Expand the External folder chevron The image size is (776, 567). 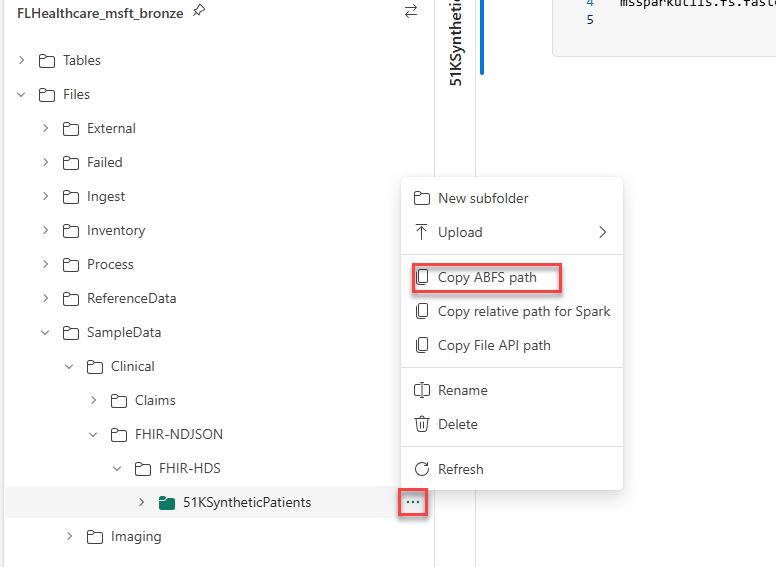(x=46, y=128)
